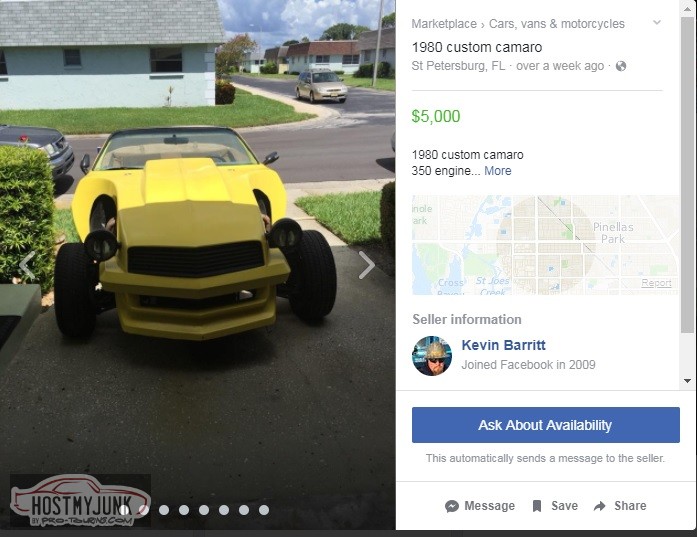Open the Pinellas Park location map
This screenshot has height=537, width=697.
pyautogui.click(x=545, y=245)
